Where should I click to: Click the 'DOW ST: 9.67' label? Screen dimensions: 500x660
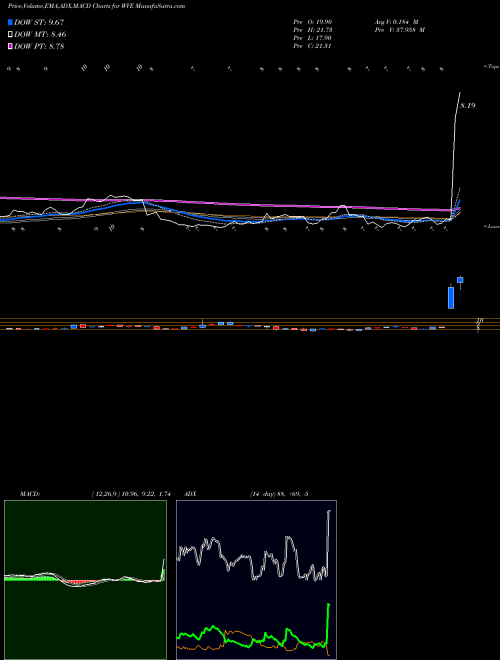click(39, 22)
